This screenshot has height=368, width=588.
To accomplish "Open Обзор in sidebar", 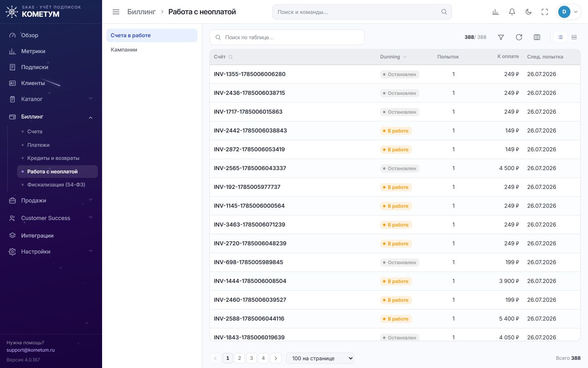I will [51, 35].
